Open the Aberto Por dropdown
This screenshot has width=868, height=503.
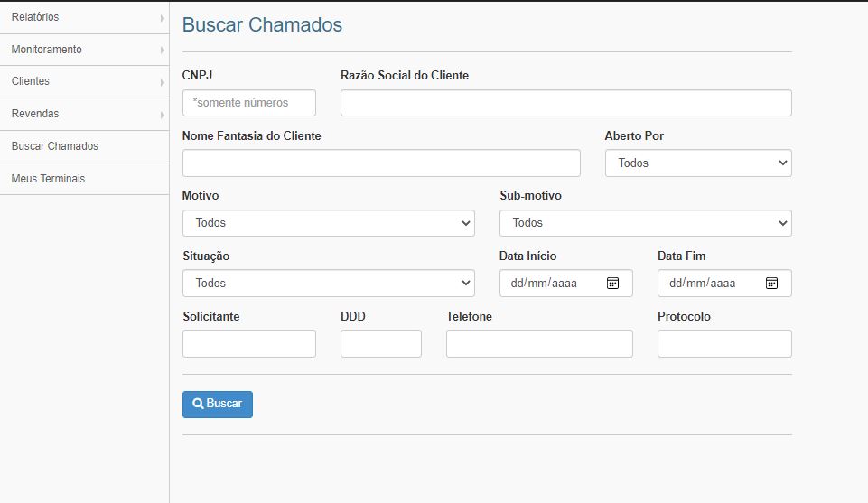click(x=697, y=163)
